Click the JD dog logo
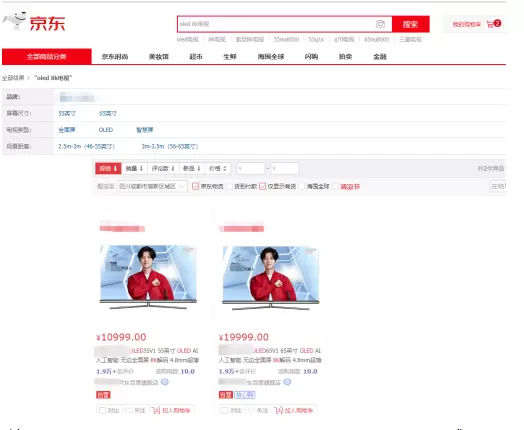Screen dimensions: 524x430 click(x=14, y=21)
